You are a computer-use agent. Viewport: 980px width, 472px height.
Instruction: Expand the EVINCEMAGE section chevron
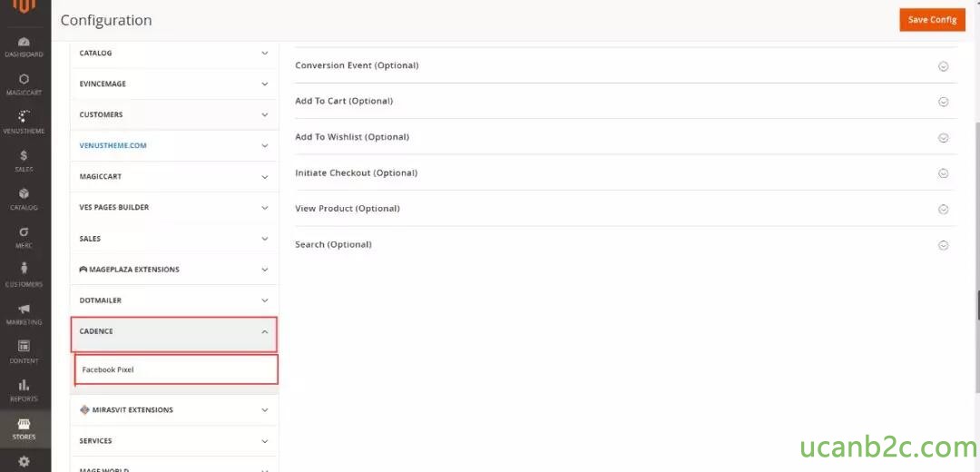click(x=264, y=84)
